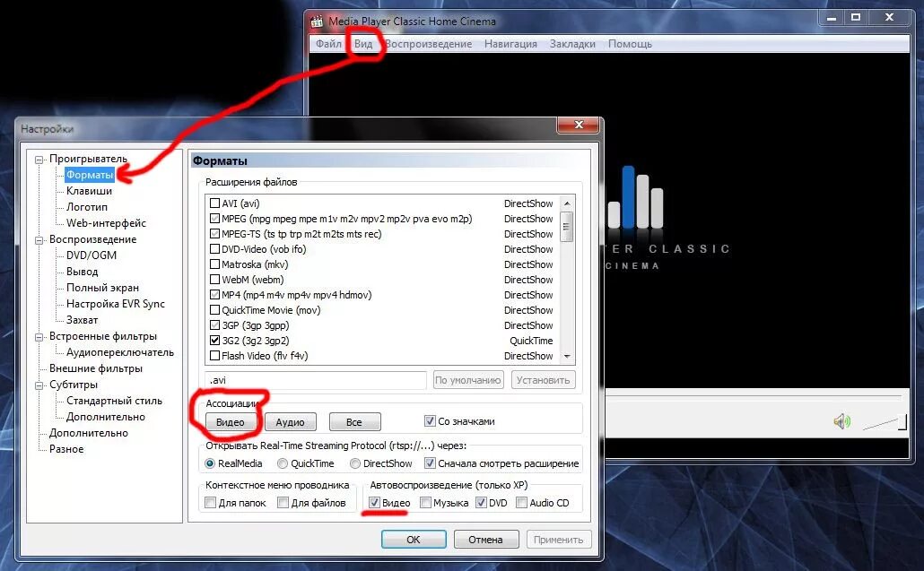Select Внешние фильтры in the tree
Viewport: 924px width, 571px height.
(95, 368)
